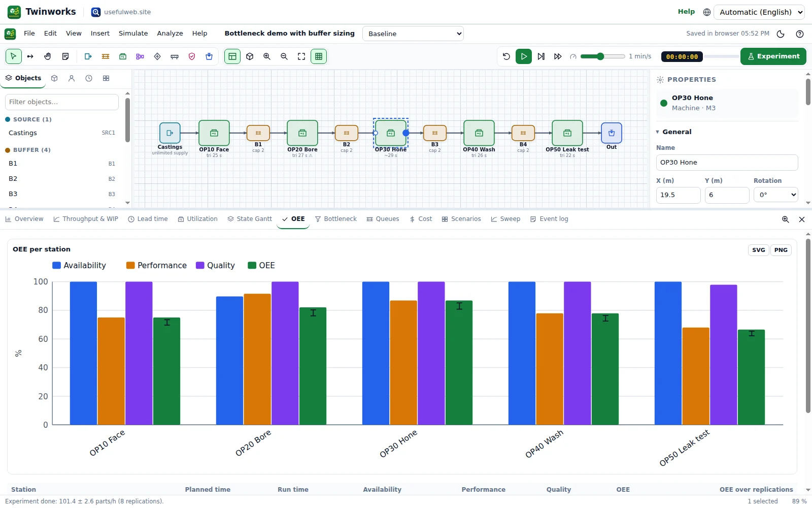Start the simulation with Play button
812x508 pixels.
click(x=524, y=56)
